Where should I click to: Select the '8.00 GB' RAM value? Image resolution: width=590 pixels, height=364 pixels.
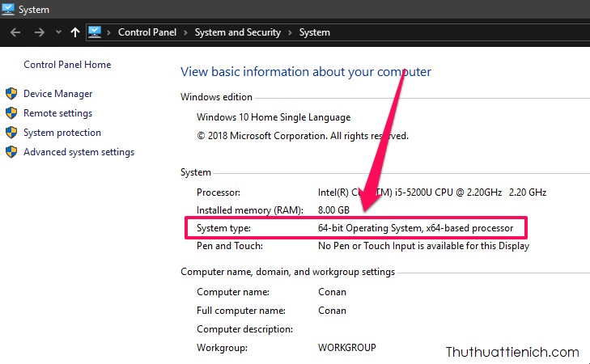coord(333,210)
